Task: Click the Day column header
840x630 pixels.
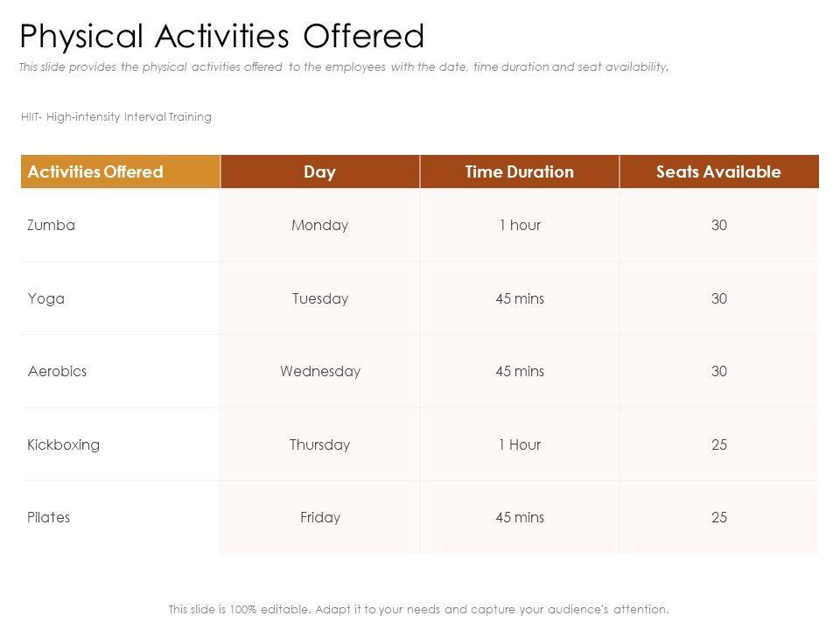Action: coord(319,171)
